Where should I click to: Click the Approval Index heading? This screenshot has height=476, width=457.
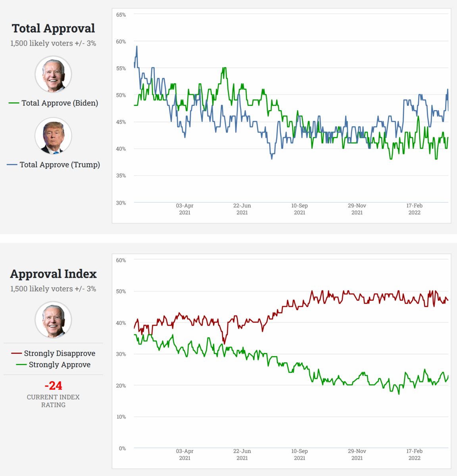53,274
